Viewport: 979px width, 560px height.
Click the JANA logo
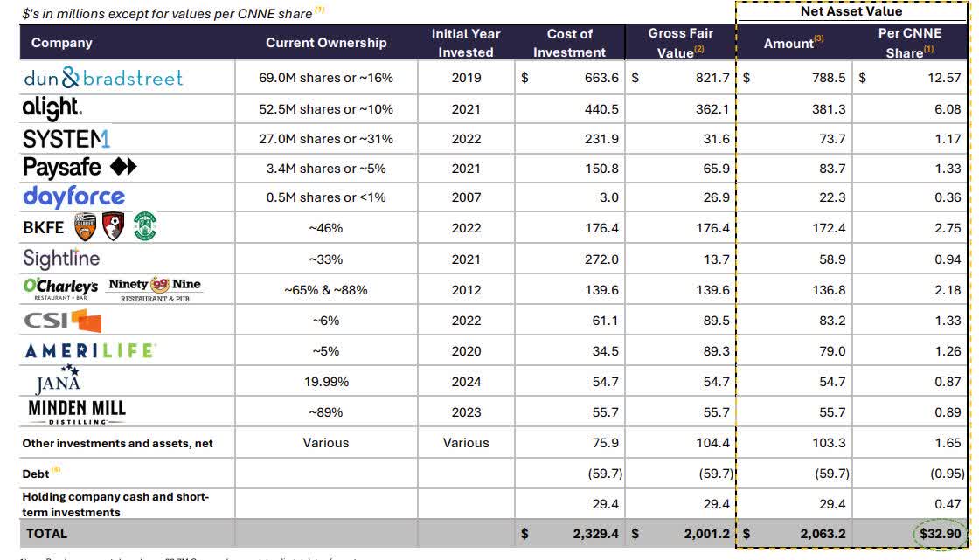coord(58,380)
